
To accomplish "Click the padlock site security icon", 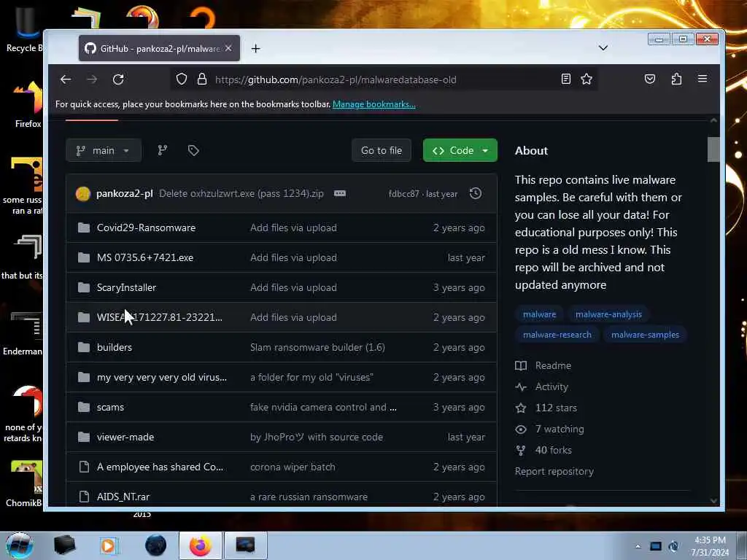I will (202, 79).
